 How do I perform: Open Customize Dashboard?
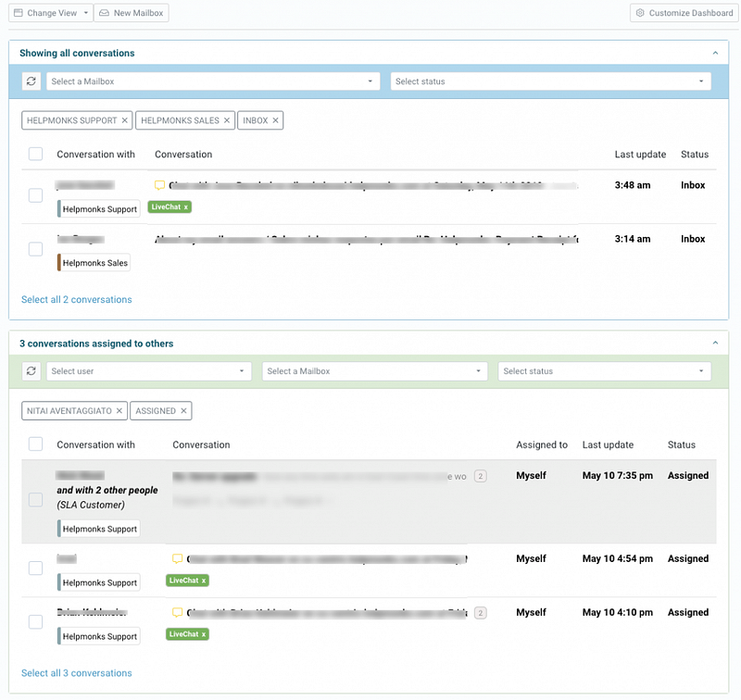(684, 13)
